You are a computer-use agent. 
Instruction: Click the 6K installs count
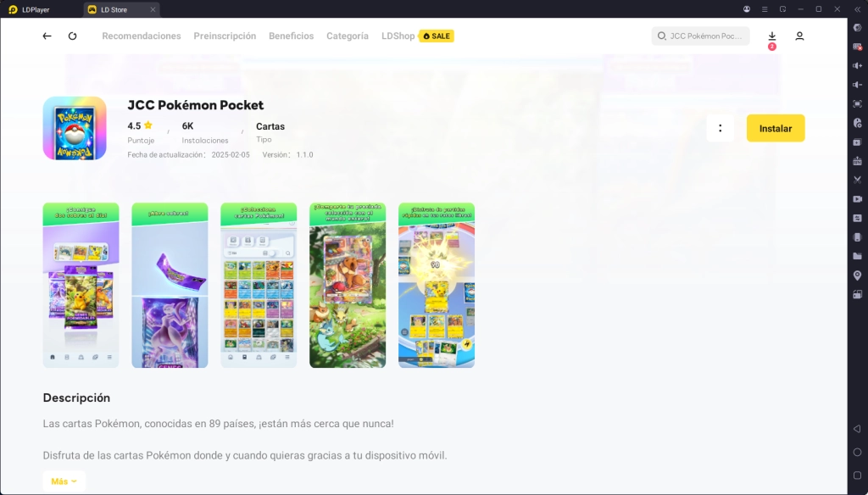coord(187,126)
